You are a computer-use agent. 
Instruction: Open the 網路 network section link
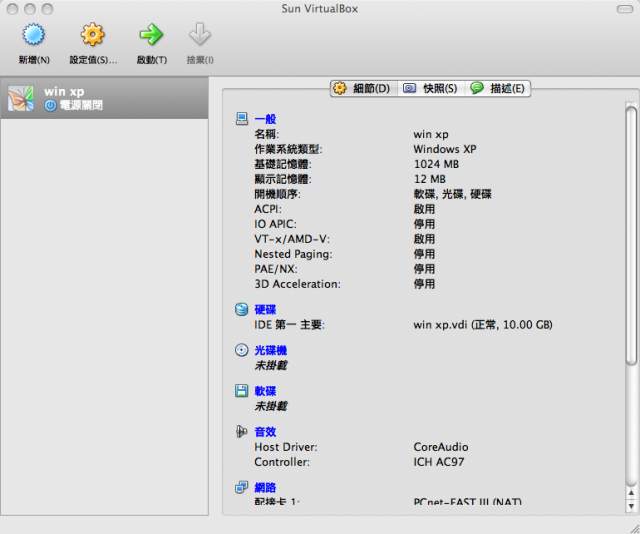[x=265, y=487]
